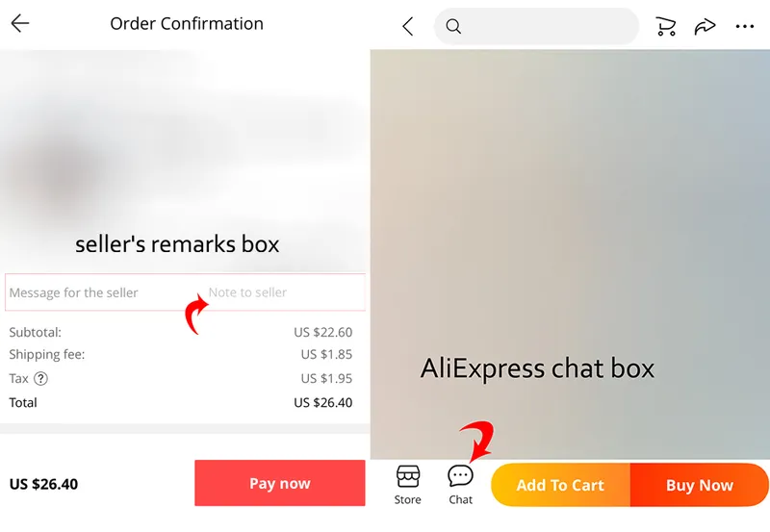Click the Tax help question mark

tap(40, 378)
